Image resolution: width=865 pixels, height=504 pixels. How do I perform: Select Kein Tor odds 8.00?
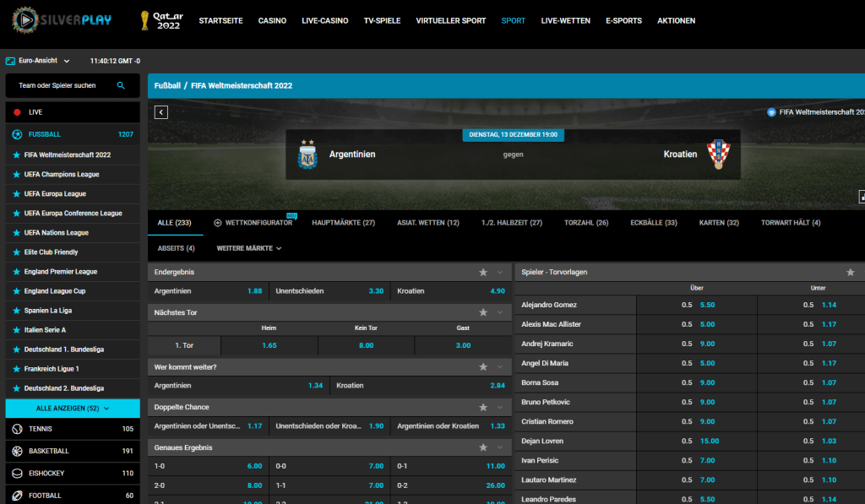(367, 346)
